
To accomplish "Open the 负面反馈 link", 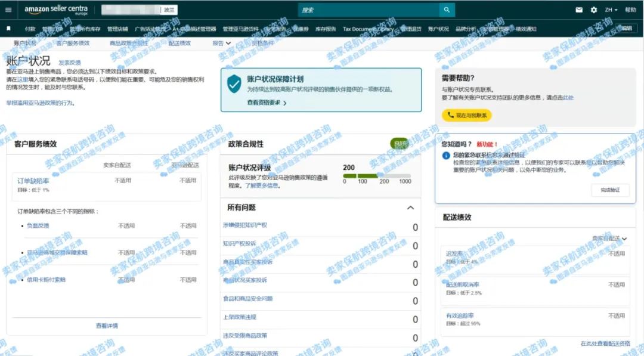I will point(38,226).
